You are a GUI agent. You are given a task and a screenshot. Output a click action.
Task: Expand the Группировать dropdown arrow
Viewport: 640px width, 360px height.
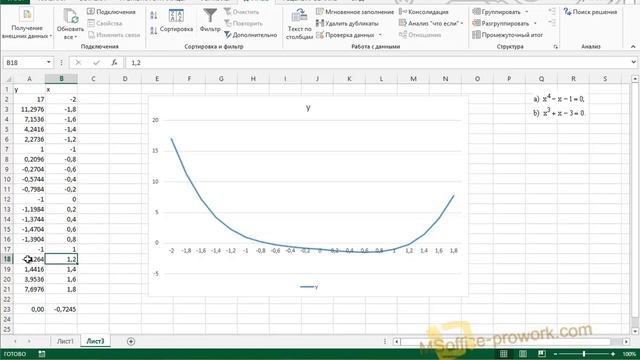527,12
